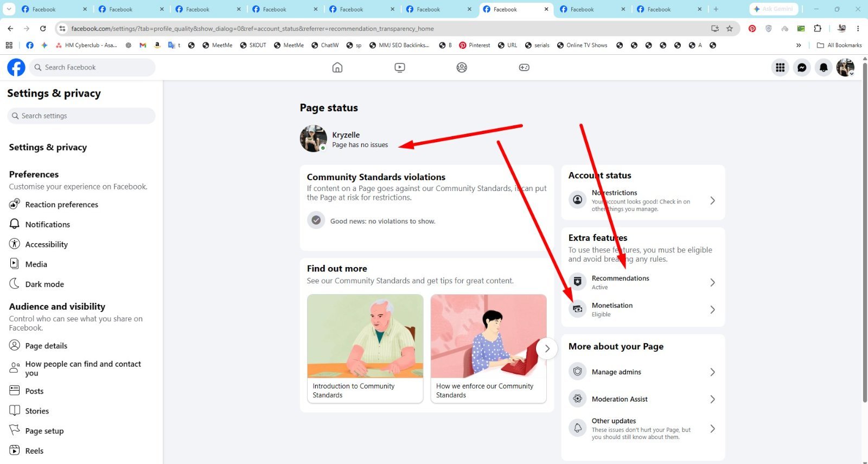Click the Moderation Assist icon
Viewport: 868px width, 464px height.
click(578, 399)
